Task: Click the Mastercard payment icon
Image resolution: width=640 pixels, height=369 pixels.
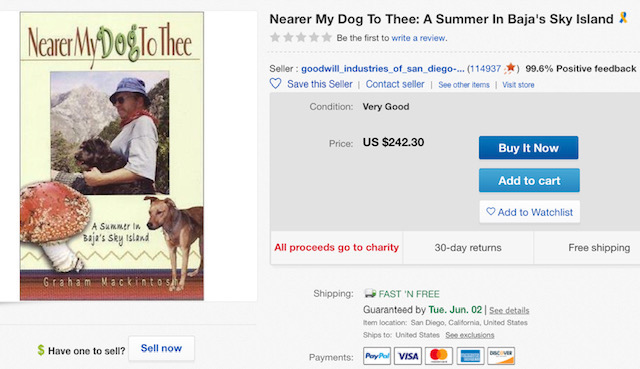Action: [439, 356]
